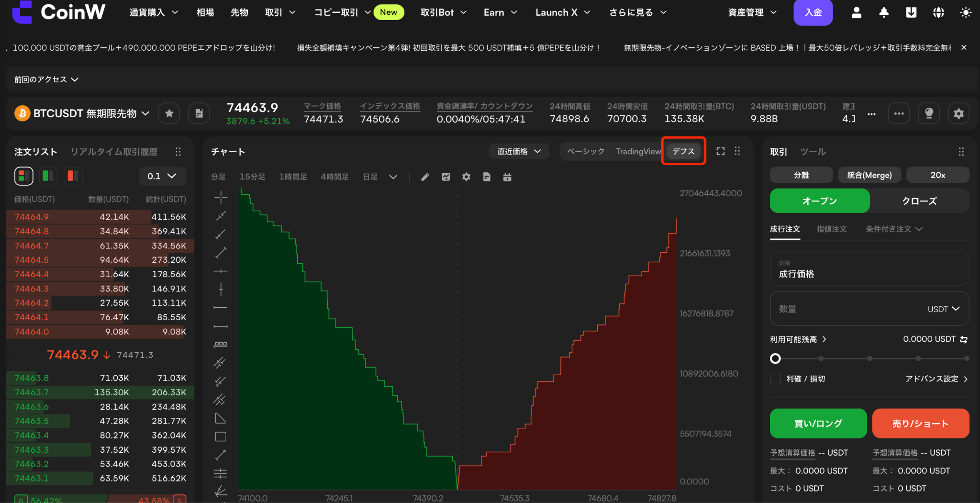Click the trade panel drag handle

(961, 152)
